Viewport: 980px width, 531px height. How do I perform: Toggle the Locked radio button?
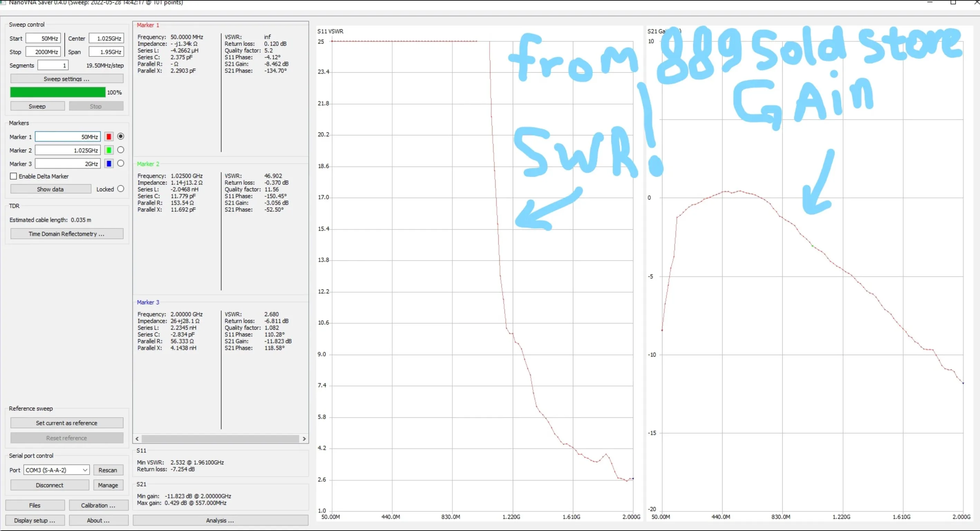pyautogui.click(x=121, y=189)
